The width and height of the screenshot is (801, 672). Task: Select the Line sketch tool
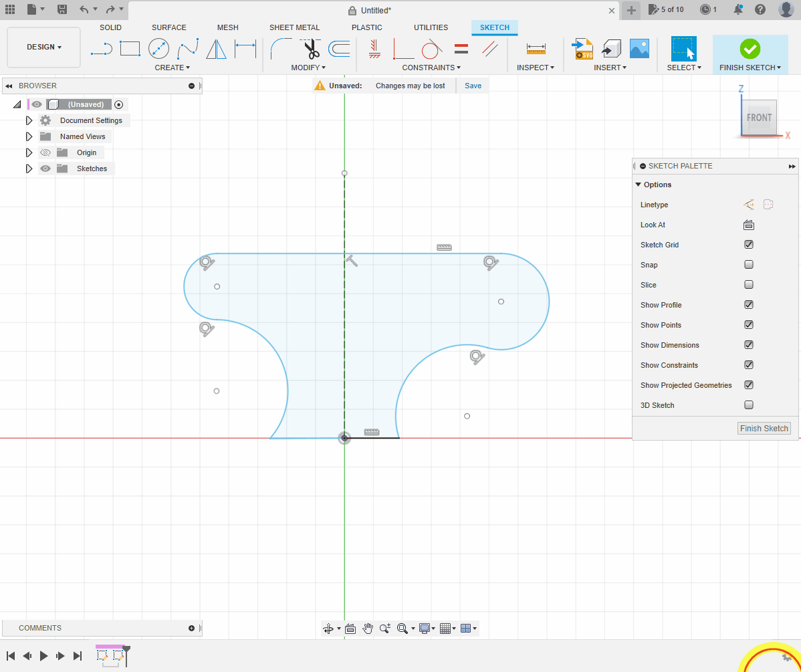click(101, 49)
